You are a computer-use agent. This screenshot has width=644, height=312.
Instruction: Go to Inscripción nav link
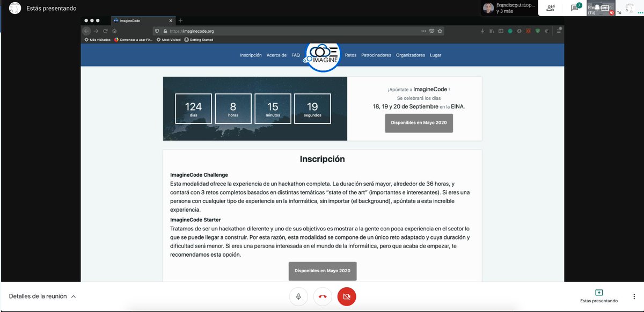click(x=251, y=55)
